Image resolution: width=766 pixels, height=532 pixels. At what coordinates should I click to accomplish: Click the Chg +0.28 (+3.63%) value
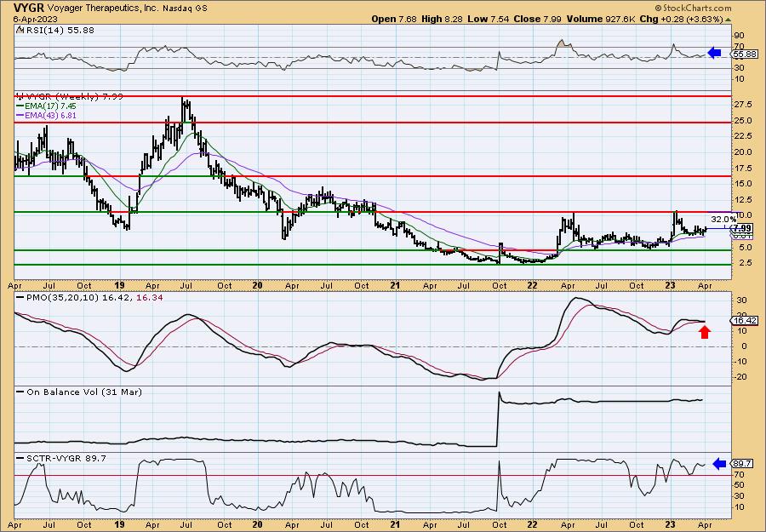(681, 19)
